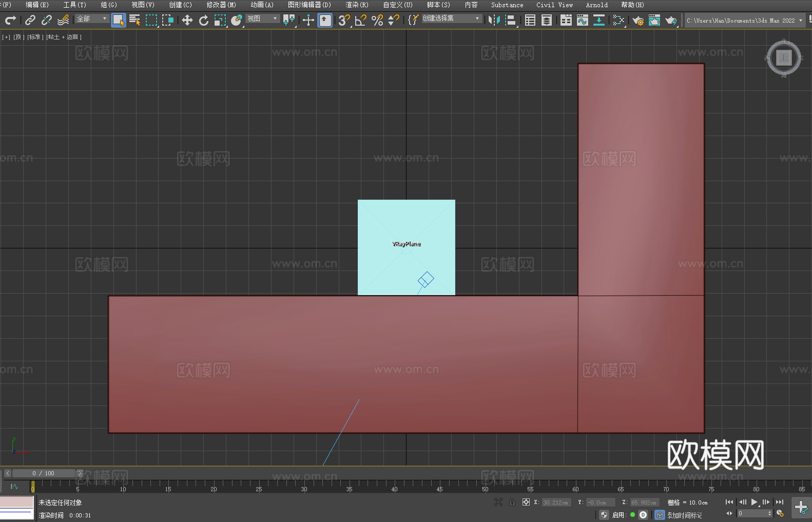Image resolution: width=812 pixels, height=522 pixels.
Task: Open Rendered Frame Window icon
Action: pyautogui.click(x=654, y=20)
